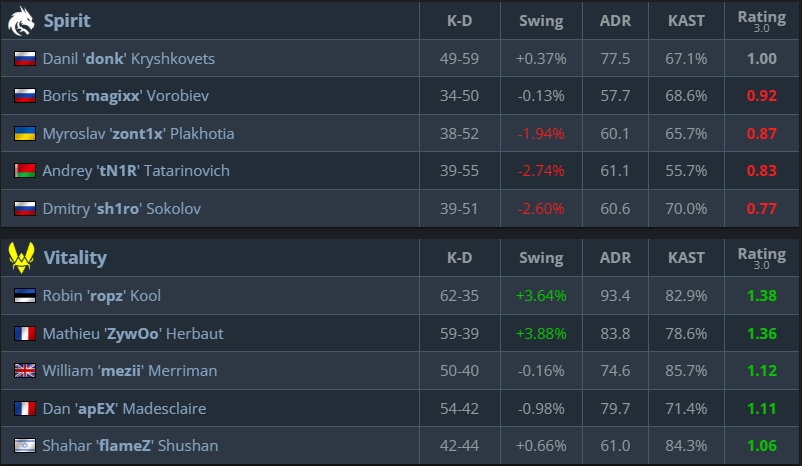Click the Israeli flag beside flameZ
This screenshot has width=802, height=466.
tap(25, 446)
